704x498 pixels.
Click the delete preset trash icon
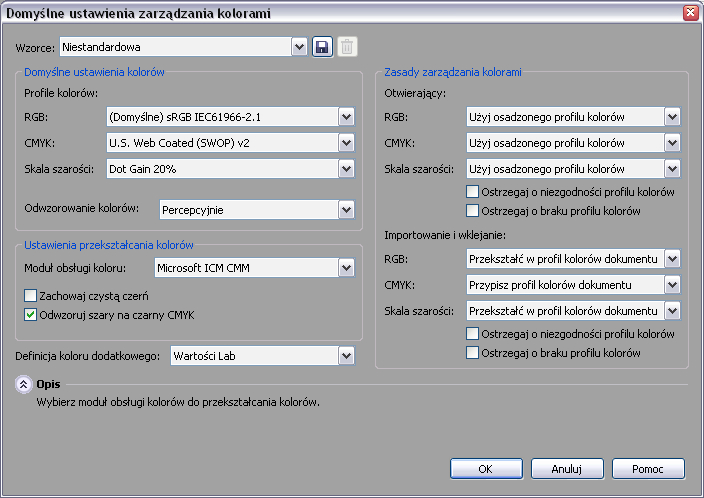[346, 46]
